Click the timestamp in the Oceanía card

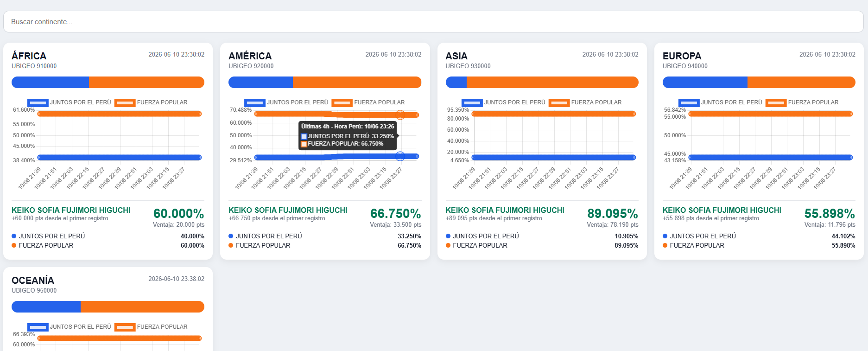[177, 279]
